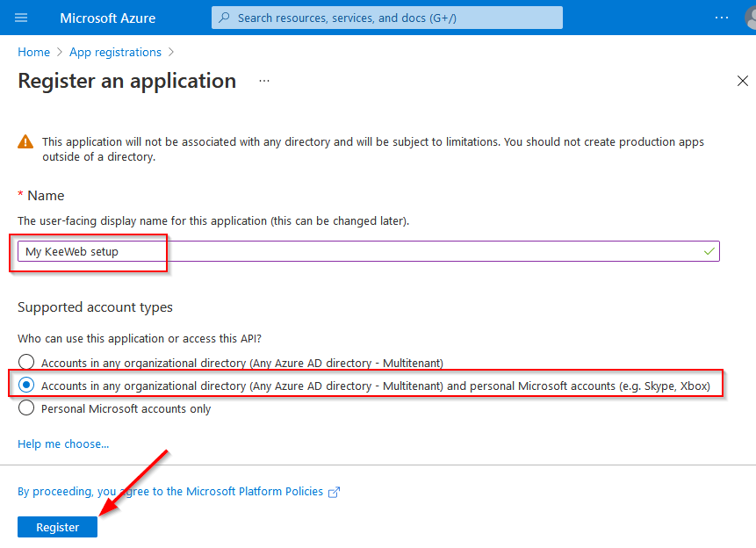Image resolution: width=756 pixels, height=548 pixels.
Task: Open the portal hamburger menu
Action: [x=22, y=18]
